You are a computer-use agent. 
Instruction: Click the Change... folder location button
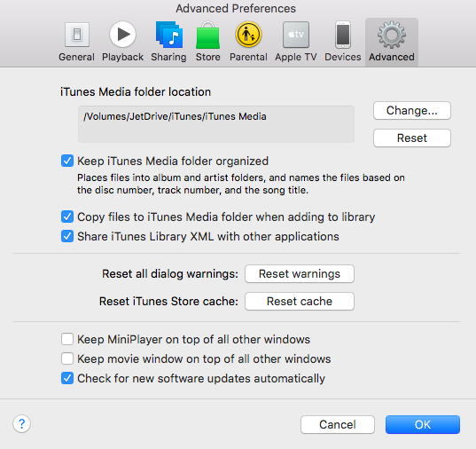(412, 111)
